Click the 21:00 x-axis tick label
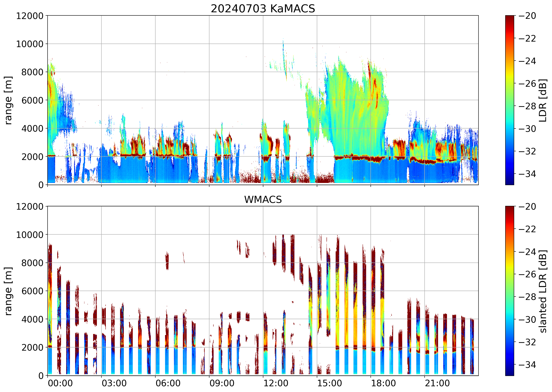 (437, 383)
